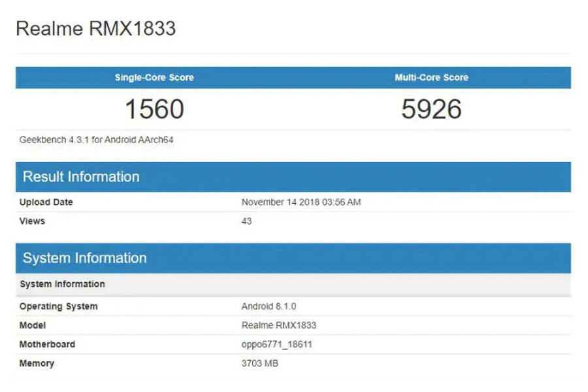Click the Memory row label

tap(37, 364)
